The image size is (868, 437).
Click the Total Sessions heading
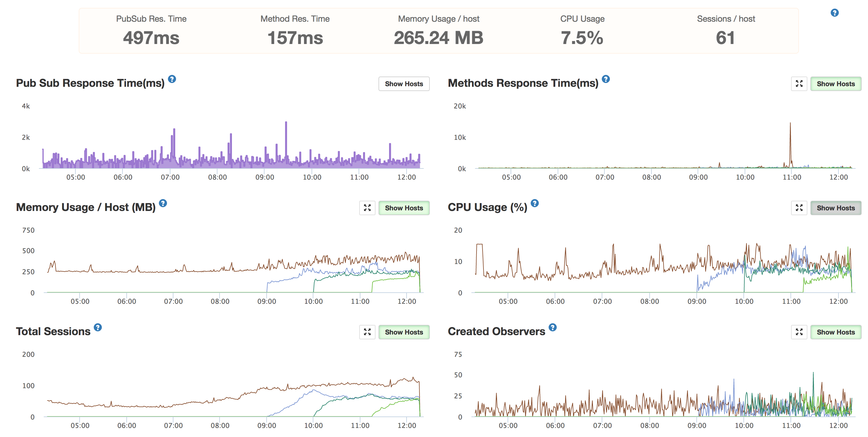53,332
